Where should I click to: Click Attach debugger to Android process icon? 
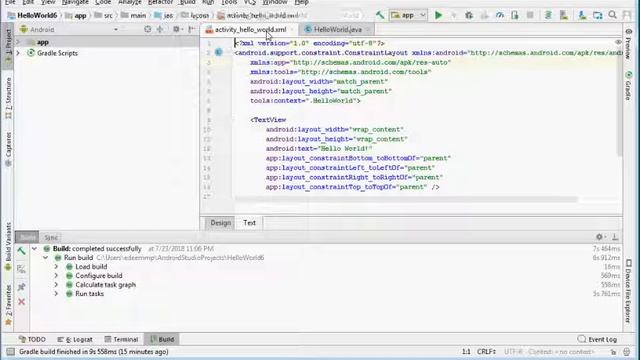pos(515,16)
